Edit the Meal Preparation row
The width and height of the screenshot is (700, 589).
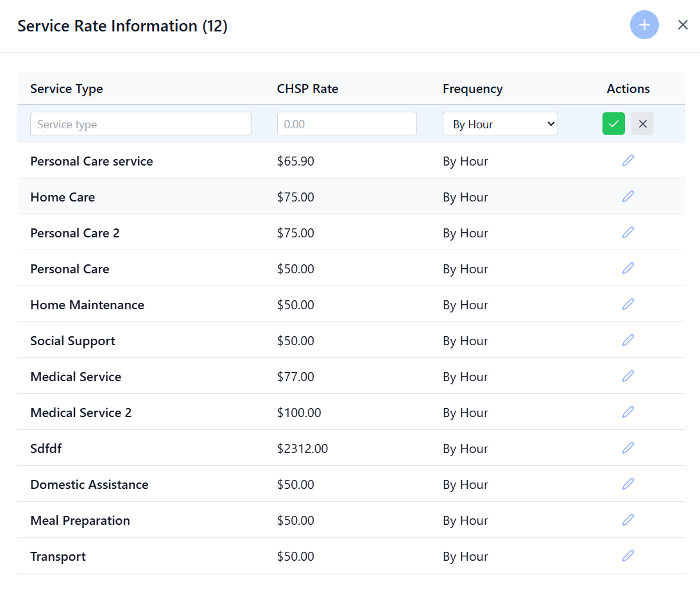pyautogui.click(x=627, y=520)
